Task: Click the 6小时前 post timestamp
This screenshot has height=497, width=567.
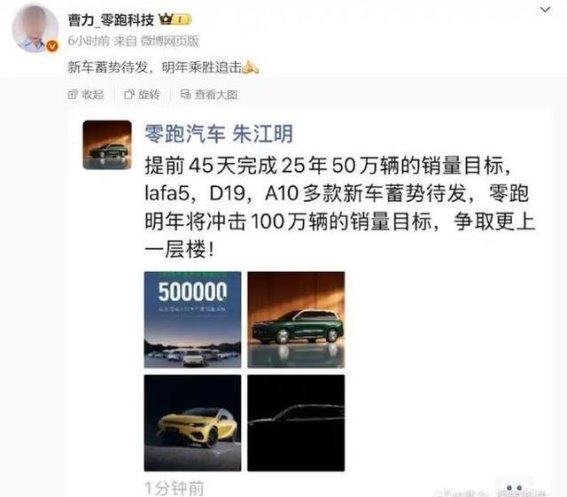Action: point(88,41)
